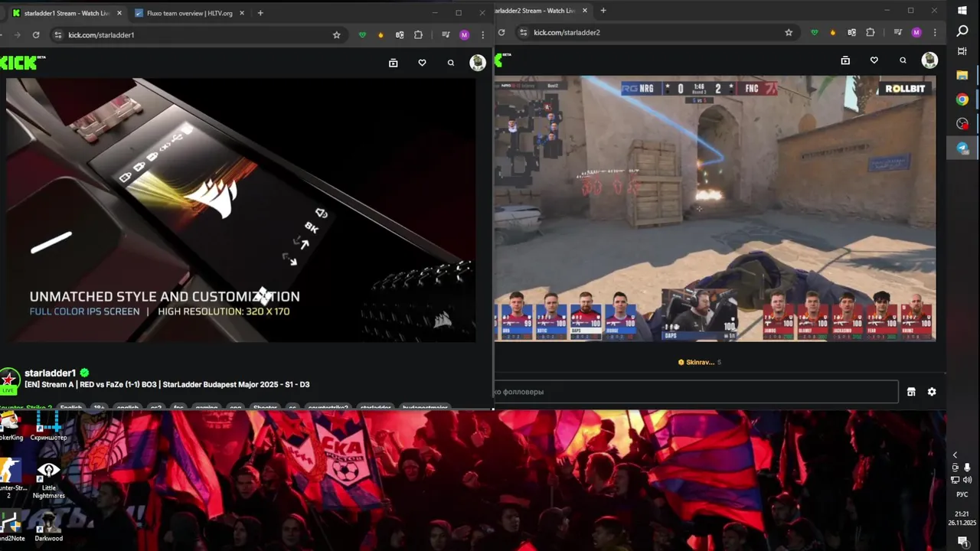Open the notification center icon

click(962, 541)
